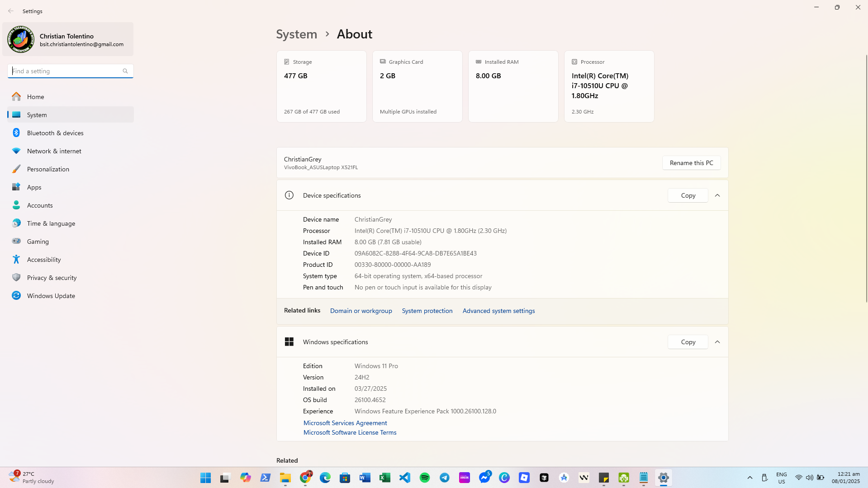
Task: Open Sticky Notes from taskbar
Action: click(604, 478)
